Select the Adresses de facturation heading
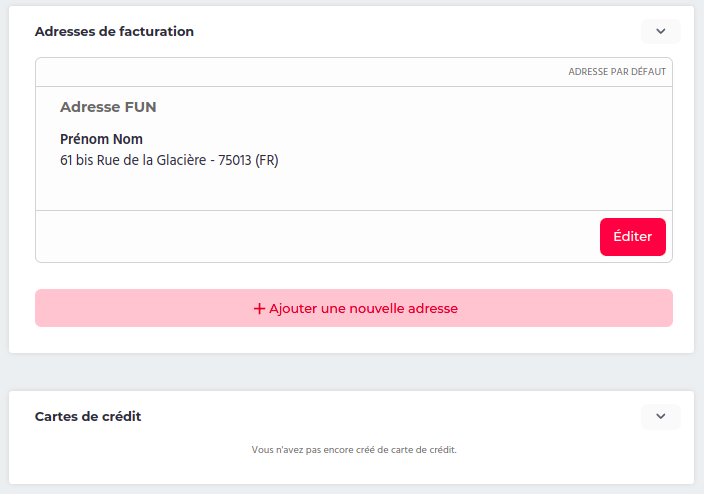 tap(114, 31)
